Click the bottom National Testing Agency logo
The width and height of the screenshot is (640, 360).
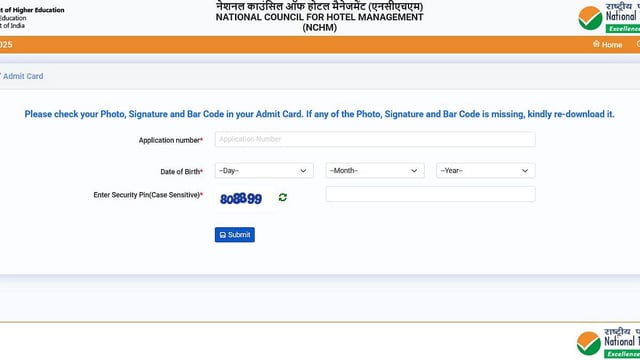point(608,343)
